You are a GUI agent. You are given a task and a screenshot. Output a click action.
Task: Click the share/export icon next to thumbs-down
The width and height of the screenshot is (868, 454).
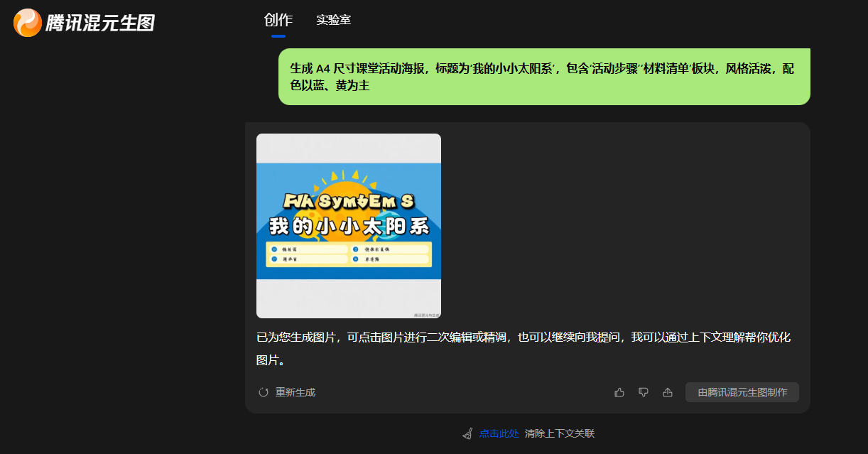[667, 391]
